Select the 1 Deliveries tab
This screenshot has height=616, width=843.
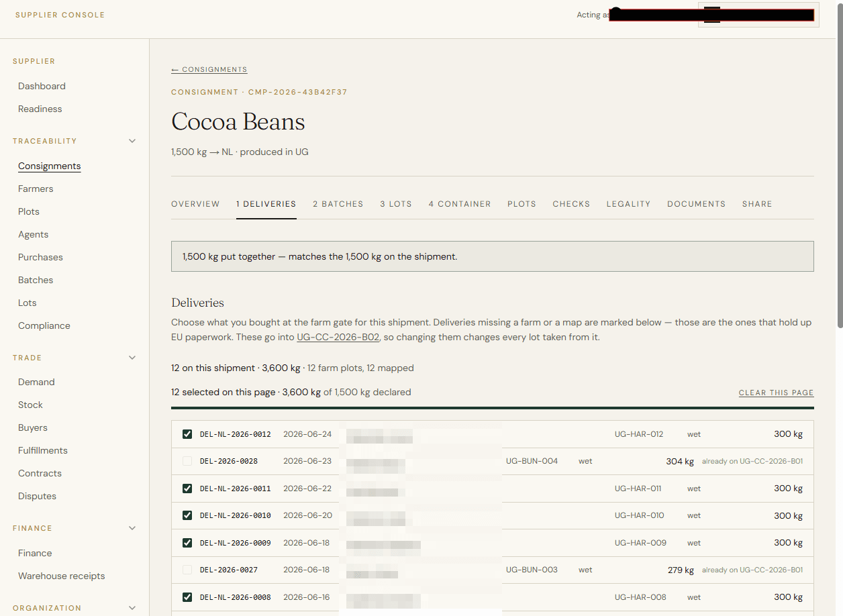click(x=266, y=204)
